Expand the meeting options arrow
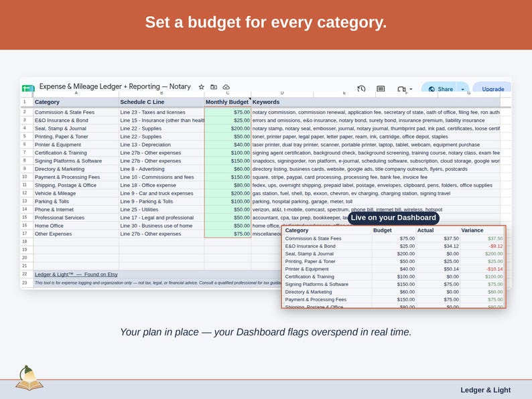Screen dimensions: 532x399 tap(411, 89)
